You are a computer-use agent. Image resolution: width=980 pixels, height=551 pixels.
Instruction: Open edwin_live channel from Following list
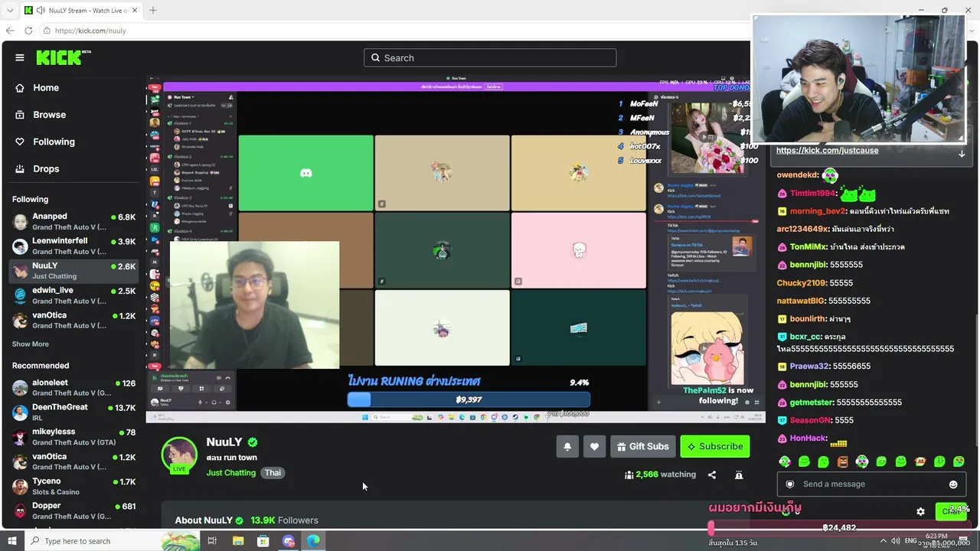pos(73,295)
